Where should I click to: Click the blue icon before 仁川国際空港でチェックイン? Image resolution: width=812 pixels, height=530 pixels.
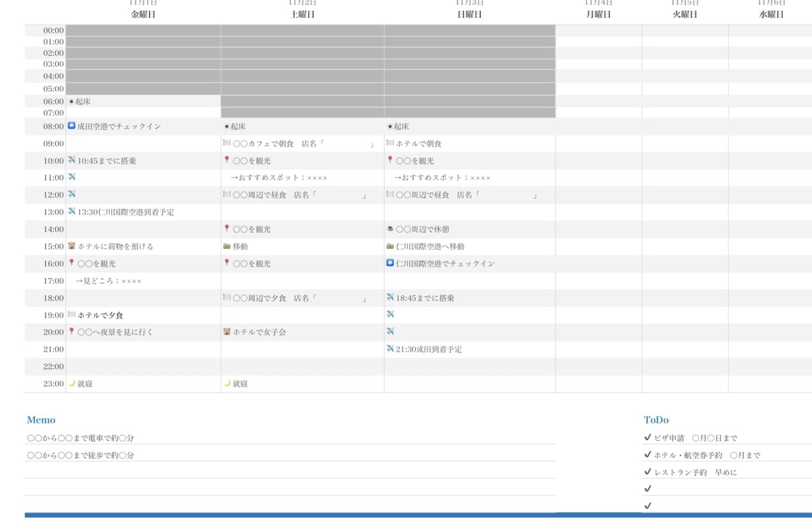coord(390,263)
